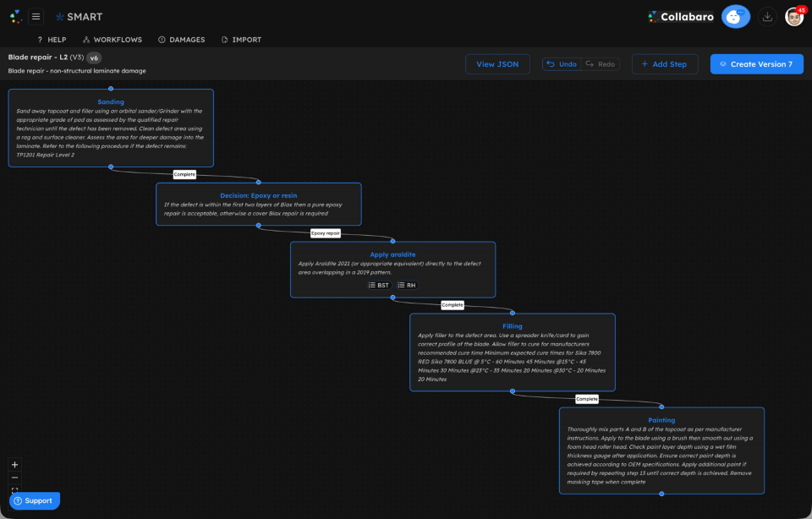Open the Collabaro chat assistant bubble
Image resolution: width=812 pixels, height=519 pixels.
click(x=735, y=16)
